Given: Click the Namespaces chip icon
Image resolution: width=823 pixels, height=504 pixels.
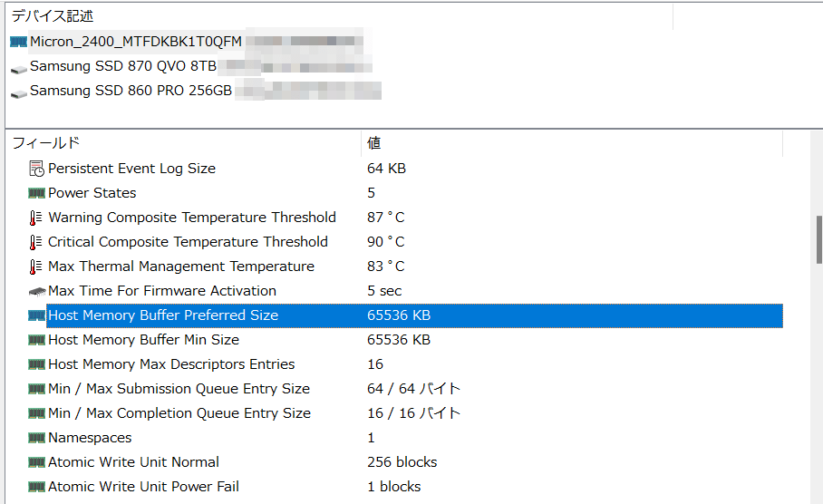Looking at the screenshot, I should click(36, 438).
